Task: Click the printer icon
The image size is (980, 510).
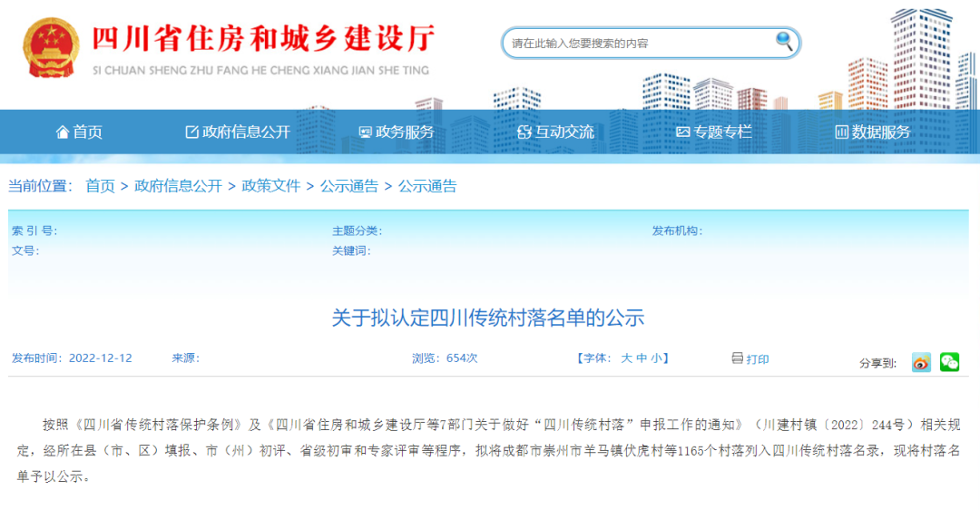Action: [738, 358]
